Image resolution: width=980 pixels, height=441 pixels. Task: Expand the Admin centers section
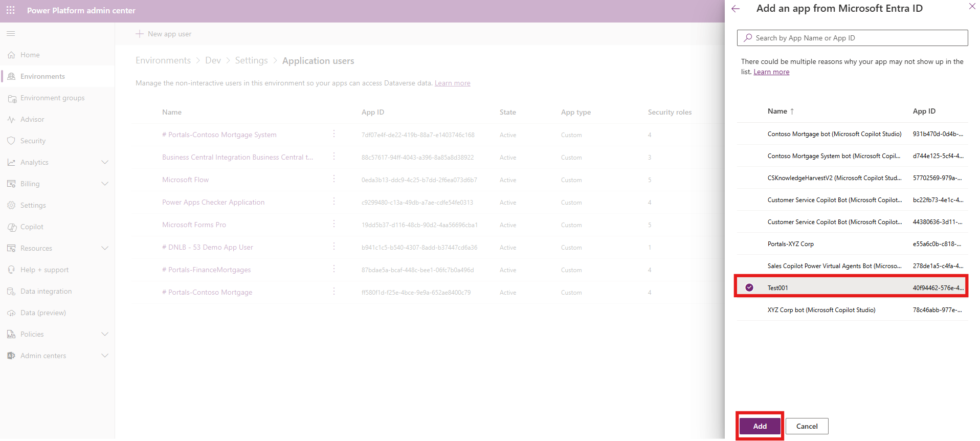tap(105, 356)
